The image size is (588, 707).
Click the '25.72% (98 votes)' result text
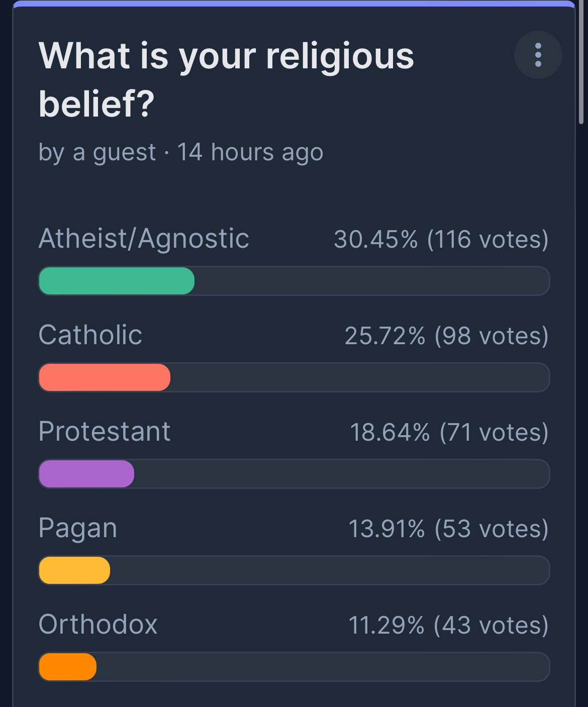pos(447,336)
